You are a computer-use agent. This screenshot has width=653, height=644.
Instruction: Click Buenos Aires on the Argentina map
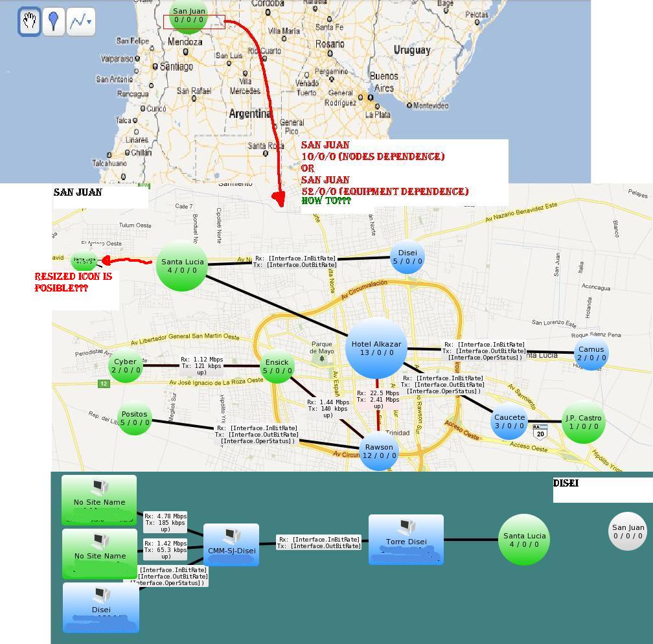pos(384,82)
